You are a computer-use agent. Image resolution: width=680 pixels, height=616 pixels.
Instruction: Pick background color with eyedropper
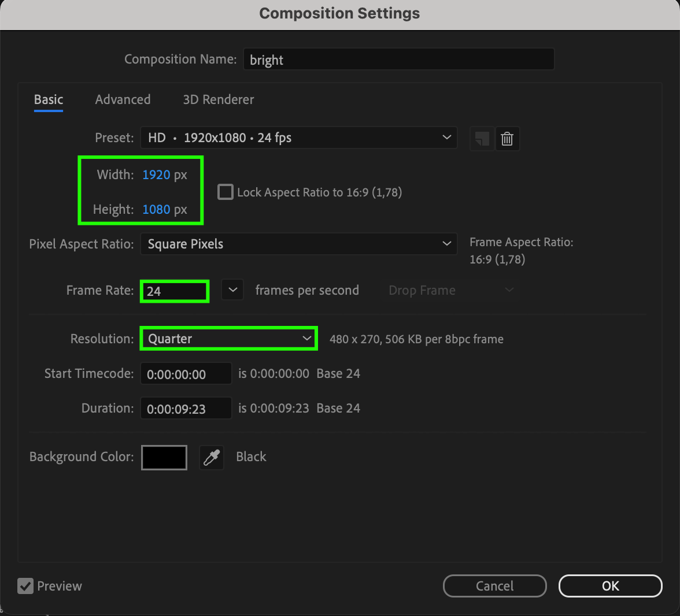[x=212, y=457]
